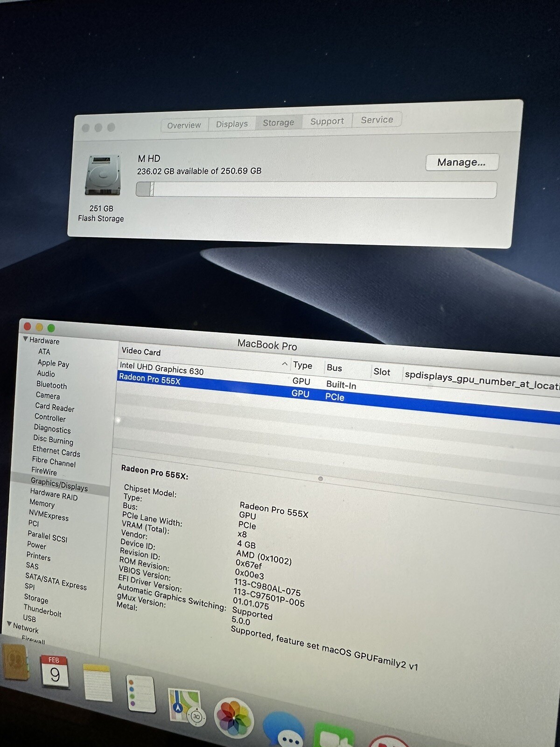Select Controller in the sidebar
The width and height of the screenshot is (560, 747).
(50, 418)
